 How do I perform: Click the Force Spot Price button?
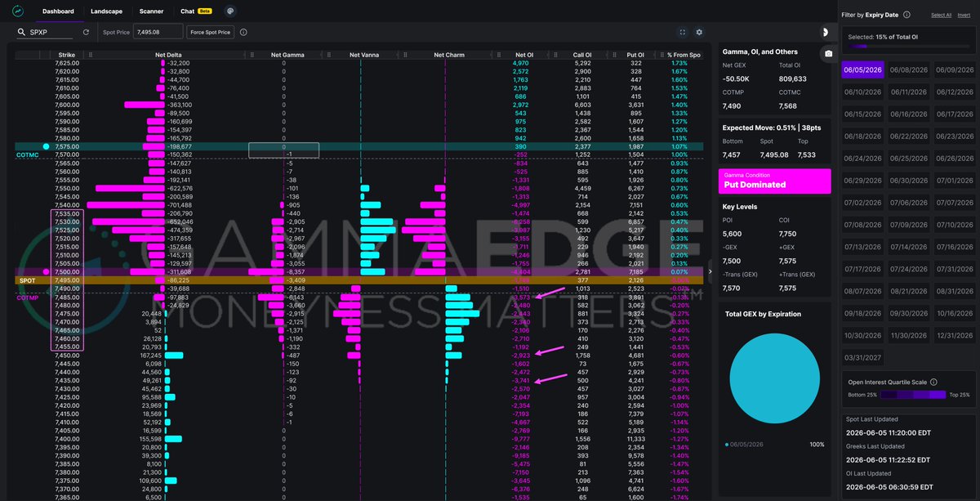point(210,32)
